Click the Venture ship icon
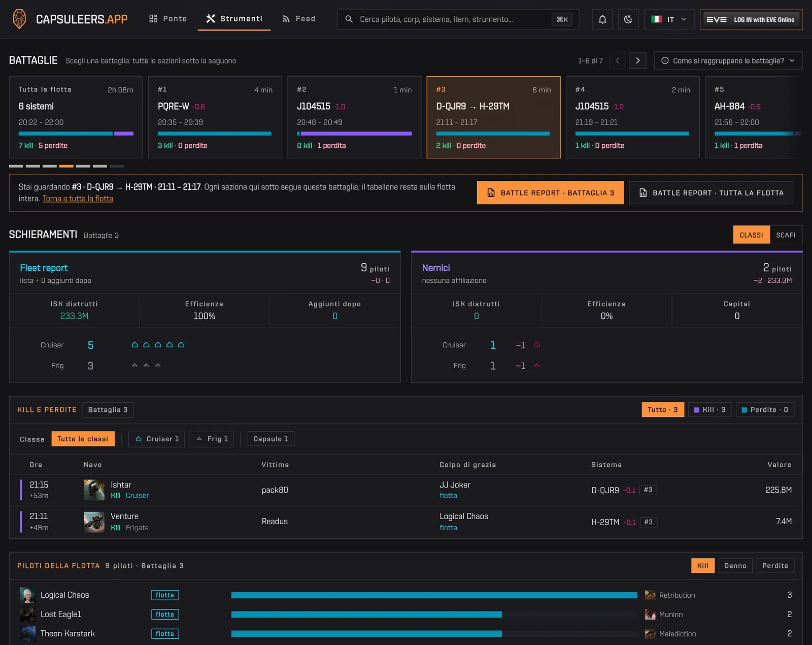The image size is (812, 645). (94, 522)
